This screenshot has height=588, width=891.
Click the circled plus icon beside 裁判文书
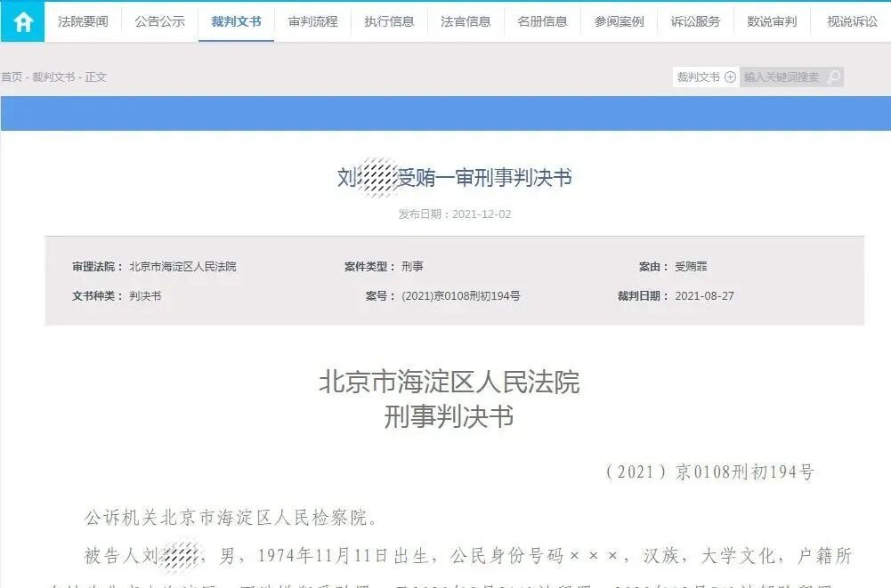tap(729, 77)
